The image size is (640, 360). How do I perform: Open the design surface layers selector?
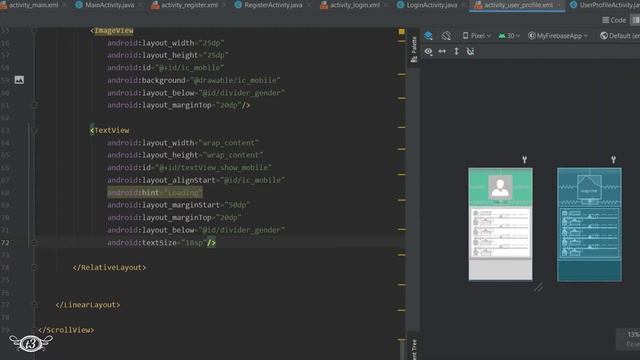point(428,36)
